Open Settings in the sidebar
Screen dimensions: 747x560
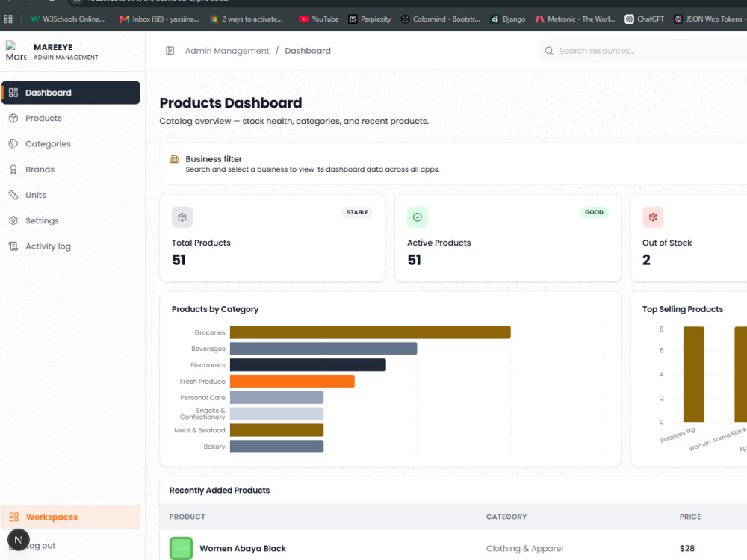click(71, 221)
